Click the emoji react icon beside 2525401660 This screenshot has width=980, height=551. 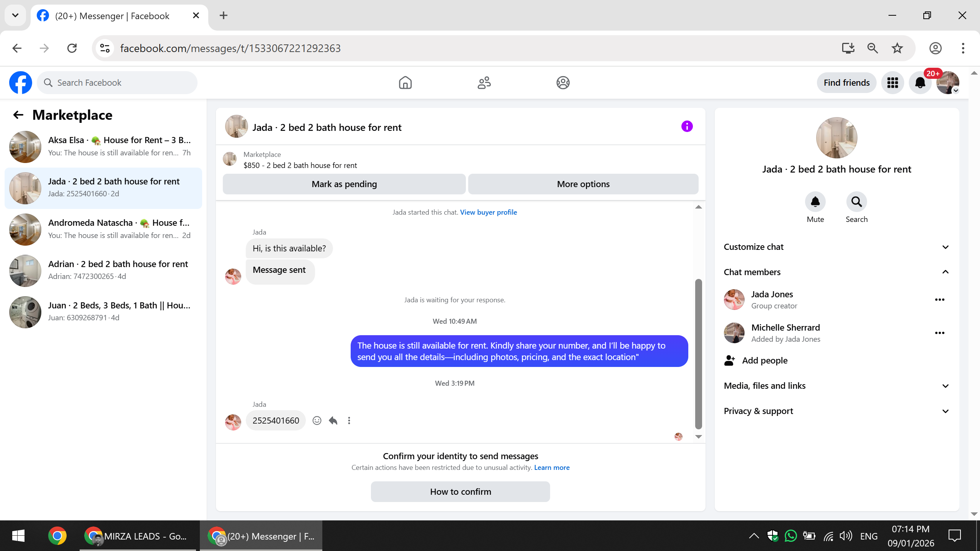point(317,421)
